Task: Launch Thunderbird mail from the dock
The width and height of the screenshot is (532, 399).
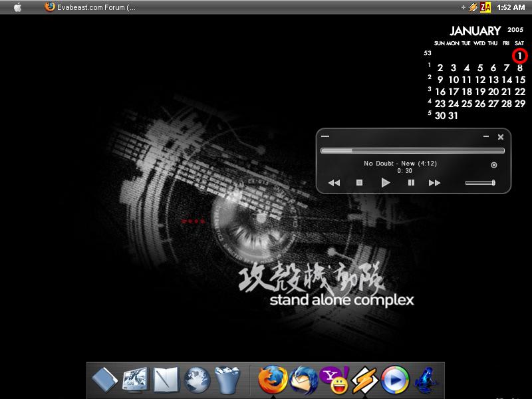Action: (304, 380)
